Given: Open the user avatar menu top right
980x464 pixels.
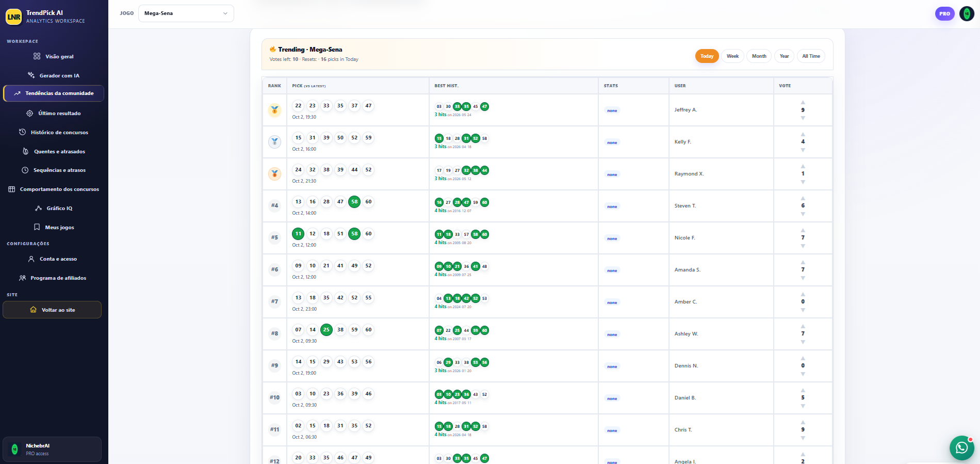Looking at the screenshot, I should point(967,14).
